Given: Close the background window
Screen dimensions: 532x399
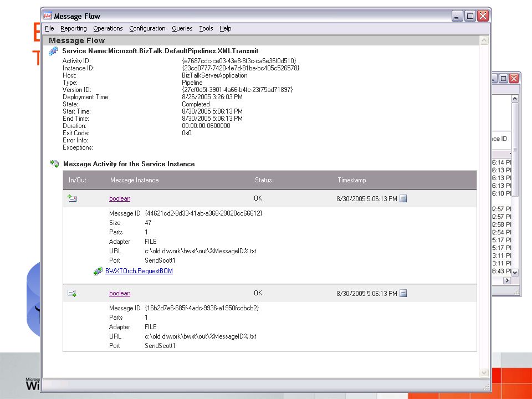Looking at the screenshot, I should click(514, 79).
